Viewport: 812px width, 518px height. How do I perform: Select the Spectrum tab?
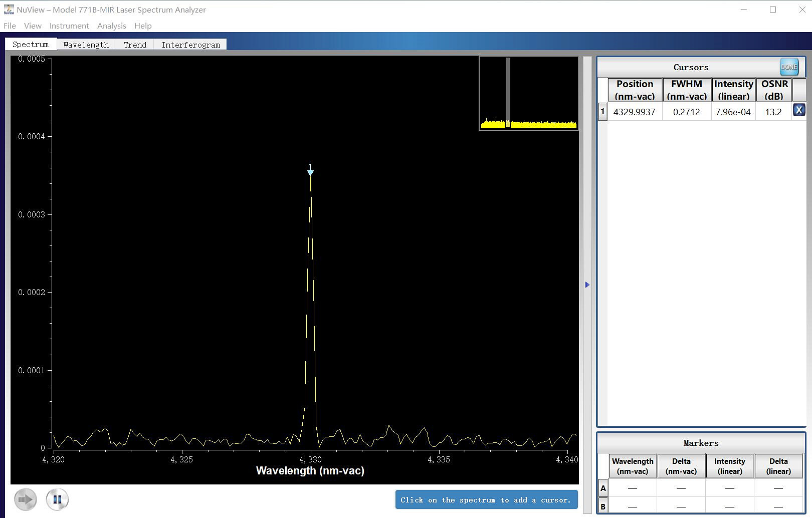tap(31, 44)
